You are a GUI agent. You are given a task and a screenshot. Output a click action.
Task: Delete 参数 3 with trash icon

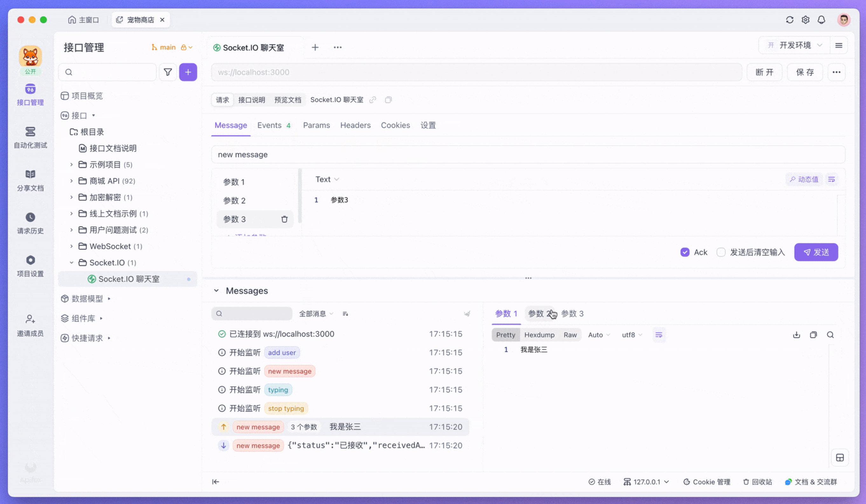284,219
